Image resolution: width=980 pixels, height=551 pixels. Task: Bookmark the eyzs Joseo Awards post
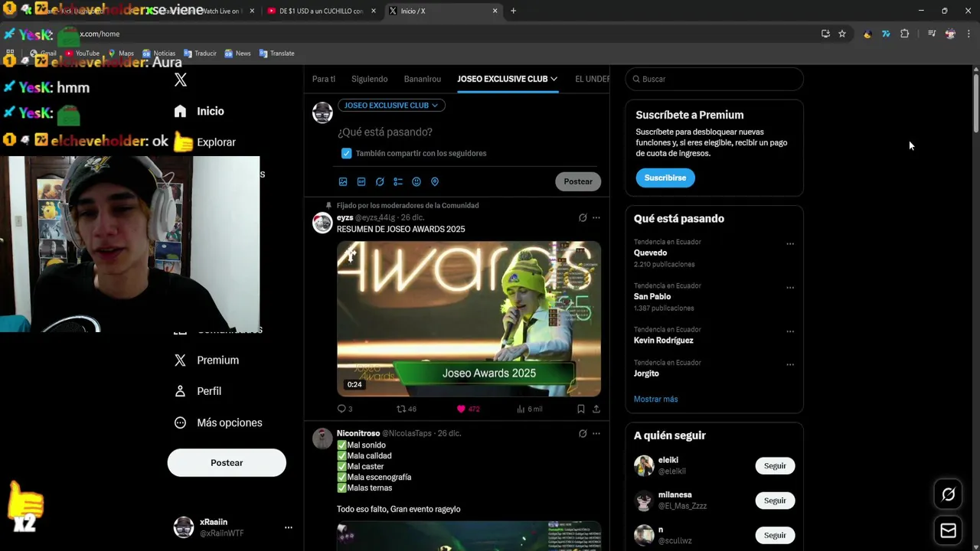(x=581, y=409)
